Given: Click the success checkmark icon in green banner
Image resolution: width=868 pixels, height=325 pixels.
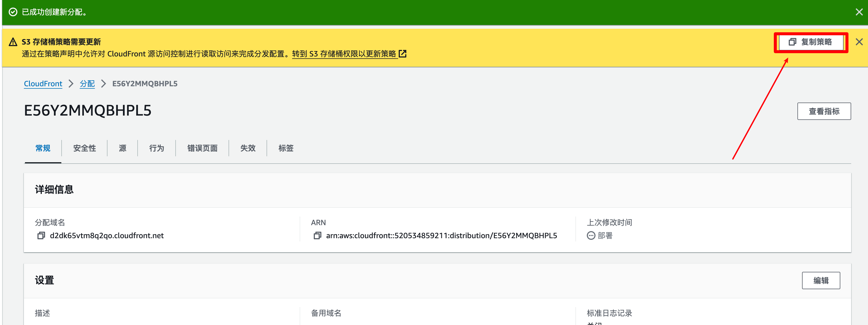Looking at the screenshot, I should click(13, 12).
